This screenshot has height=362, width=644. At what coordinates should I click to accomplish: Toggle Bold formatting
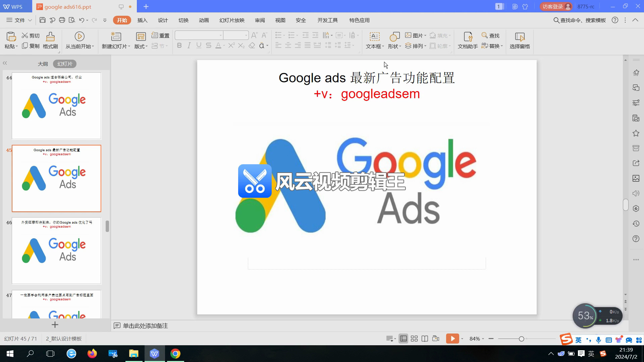pos(179,46)
